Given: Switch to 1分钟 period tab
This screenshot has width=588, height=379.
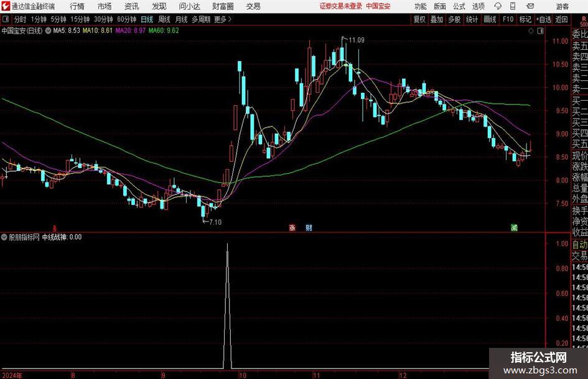Looking at the screenshot, I should point(39,19).
